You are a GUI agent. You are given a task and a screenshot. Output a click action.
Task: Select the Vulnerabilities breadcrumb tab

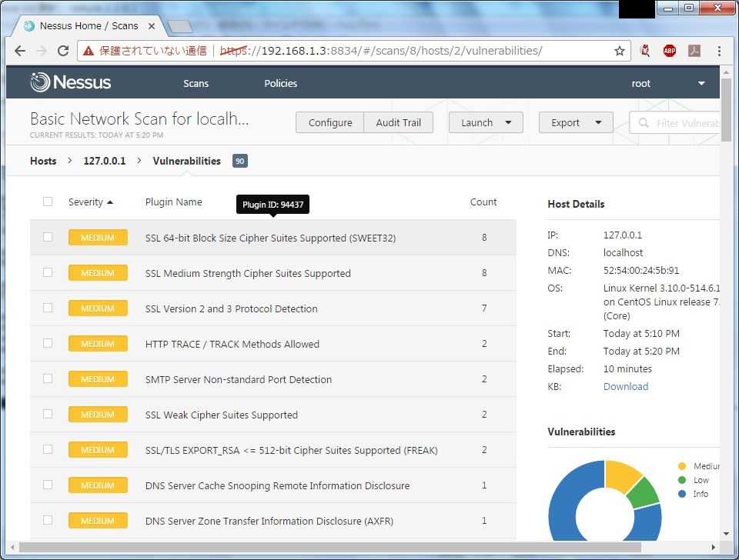tap(186, 161)
